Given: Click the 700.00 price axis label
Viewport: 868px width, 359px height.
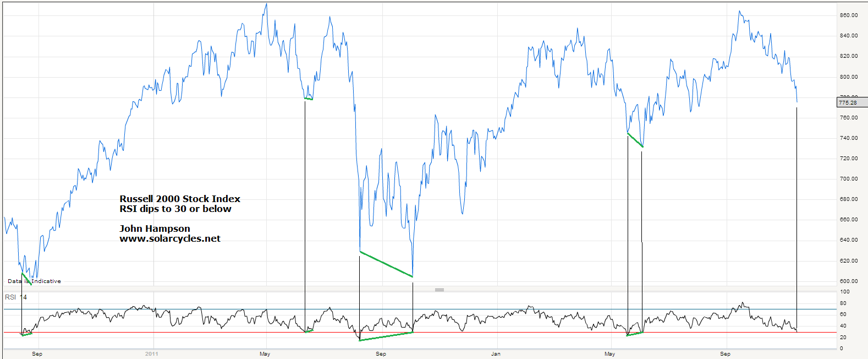Looking at the screenshot, I should [x=848, y=179].
